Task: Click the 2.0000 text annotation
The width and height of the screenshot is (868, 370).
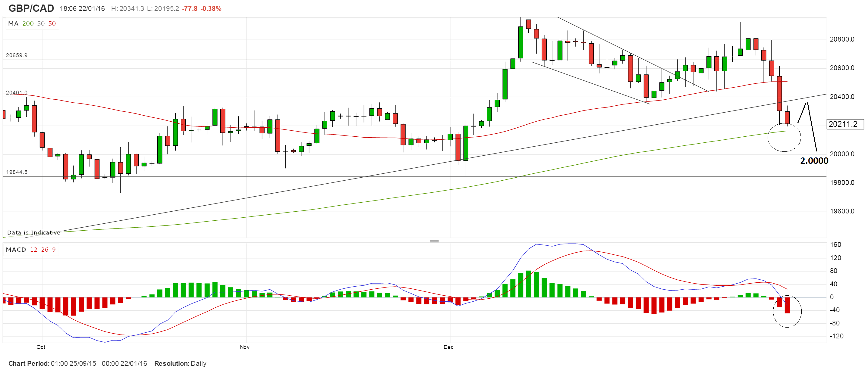Action: click(814, 161)
